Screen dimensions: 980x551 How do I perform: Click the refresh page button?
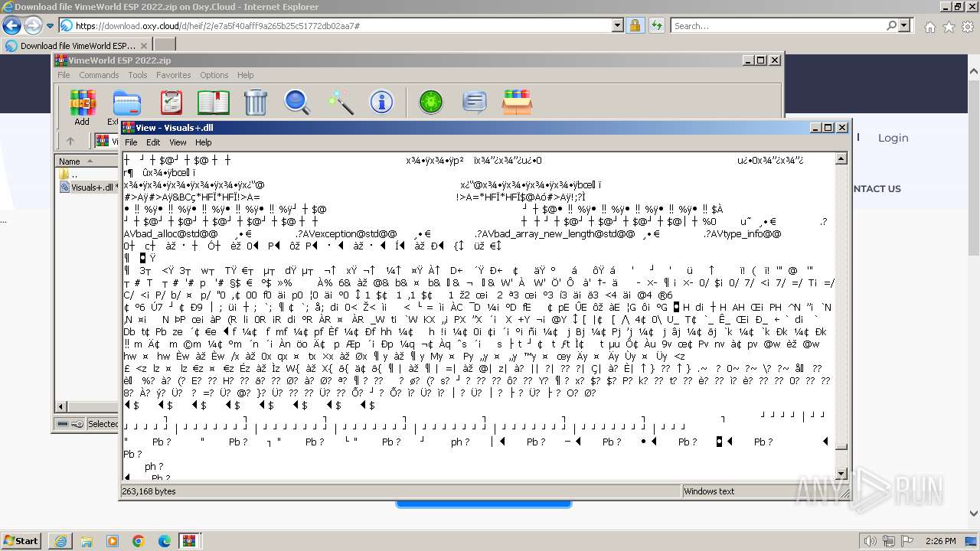[x=656, y=25]
